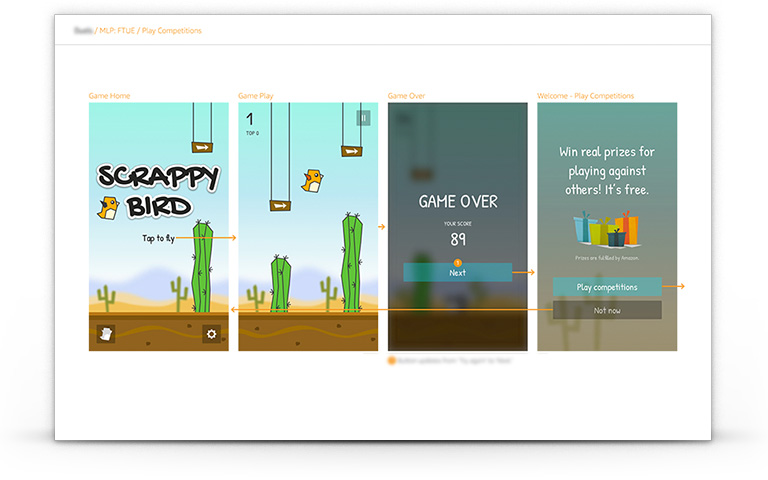Click the Win real prizes headline text
The image size is (768, 480).
pyautogui.click(x=607, y=170)
